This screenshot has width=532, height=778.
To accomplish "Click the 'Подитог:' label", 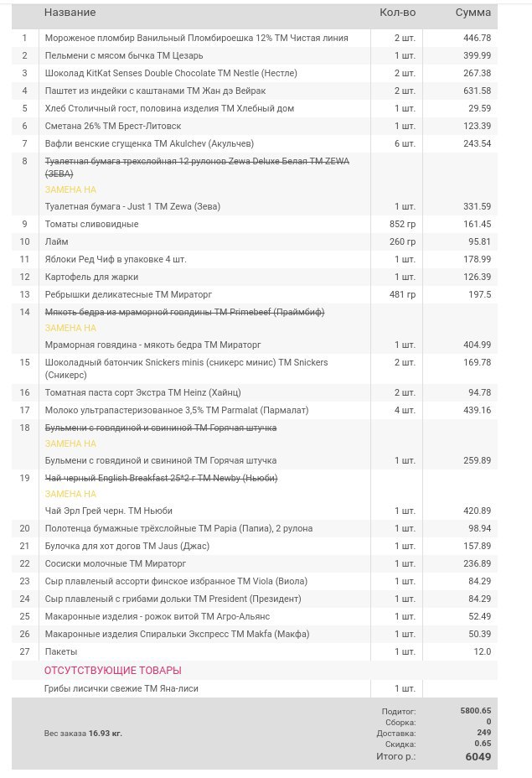I will click(399, 712).
